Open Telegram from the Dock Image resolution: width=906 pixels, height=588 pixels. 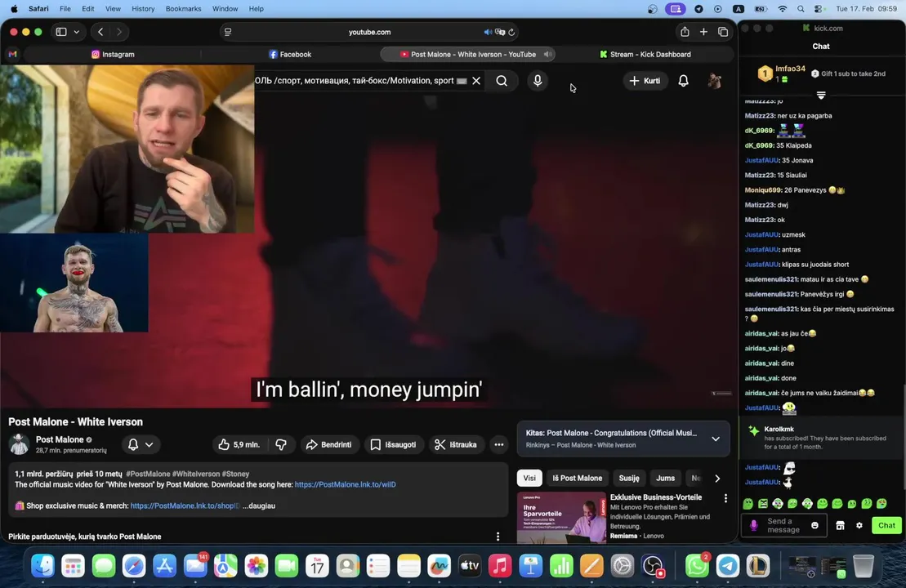pyautogui.click(x=727, y=566)
